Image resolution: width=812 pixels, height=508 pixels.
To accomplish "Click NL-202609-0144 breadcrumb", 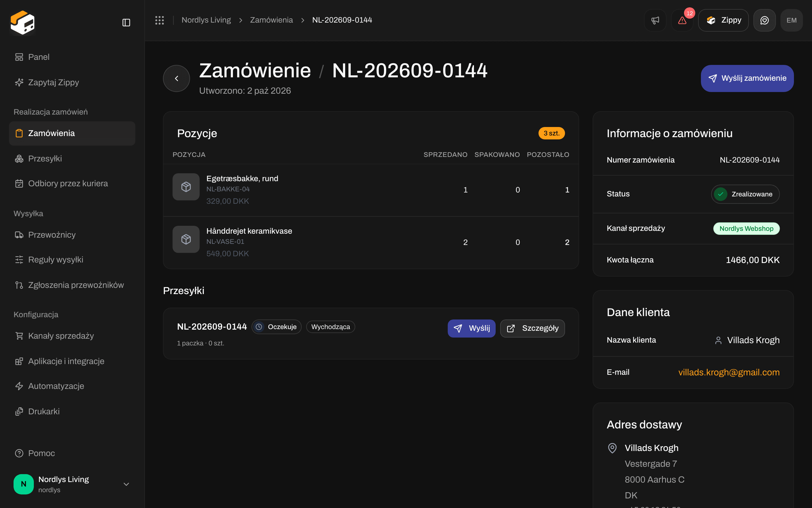I will point(342,20).
